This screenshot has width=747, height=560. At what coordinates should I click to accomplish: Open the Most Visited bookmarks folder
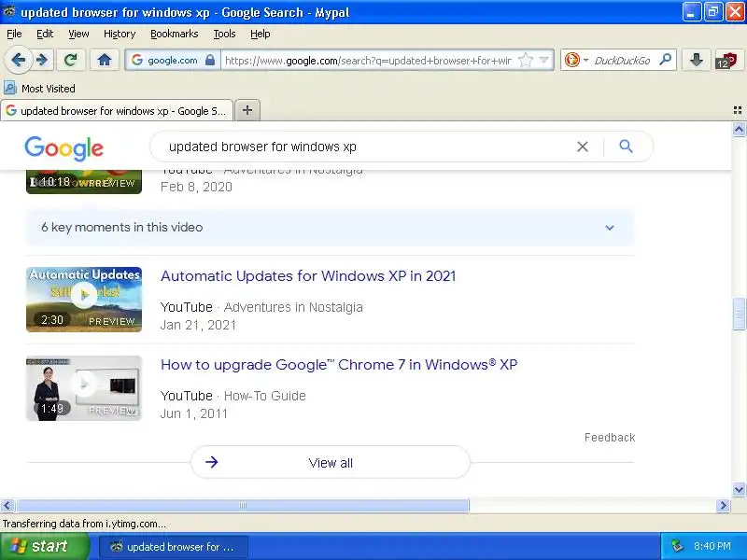(x=39, y=89)
